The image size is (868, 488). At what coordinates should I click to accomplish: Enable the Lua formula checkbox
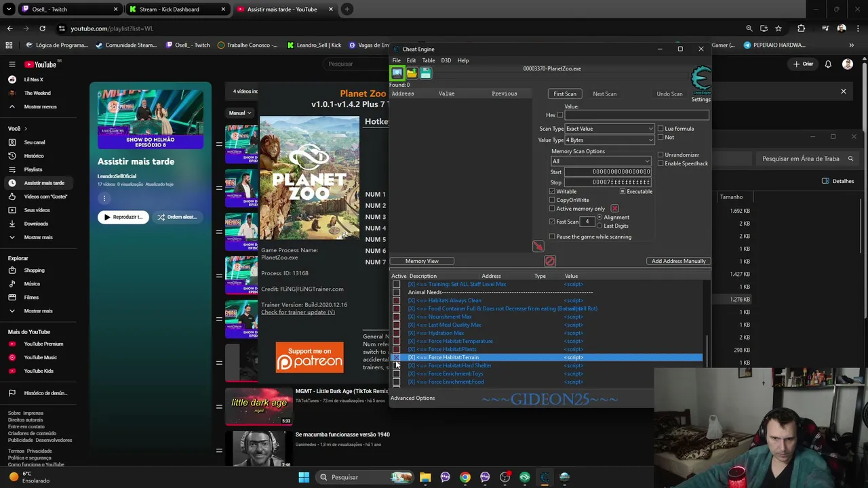pos(660,129)
